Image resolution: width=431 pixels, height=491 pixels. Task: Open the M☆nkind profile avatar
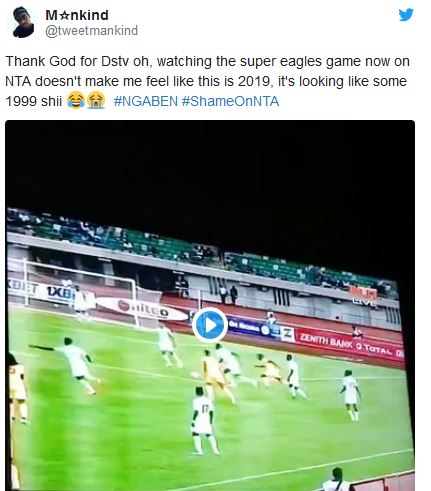23,22
